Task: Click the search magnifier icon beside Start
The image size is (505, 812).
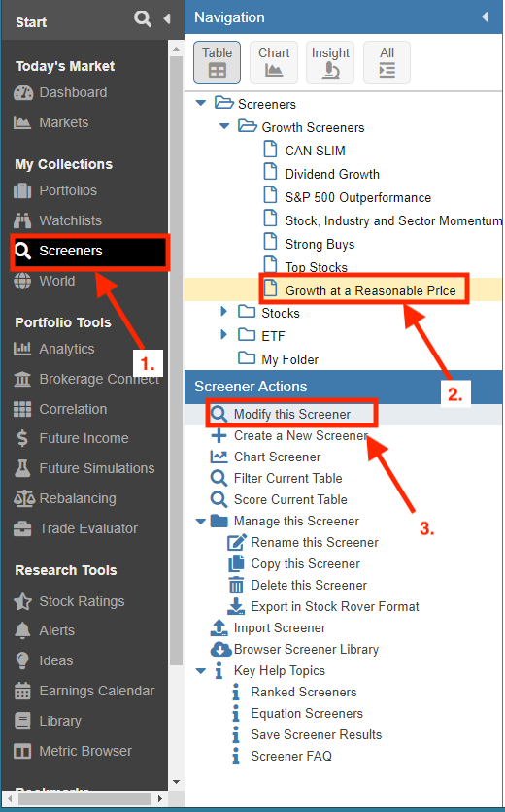Action: (143, 19)
